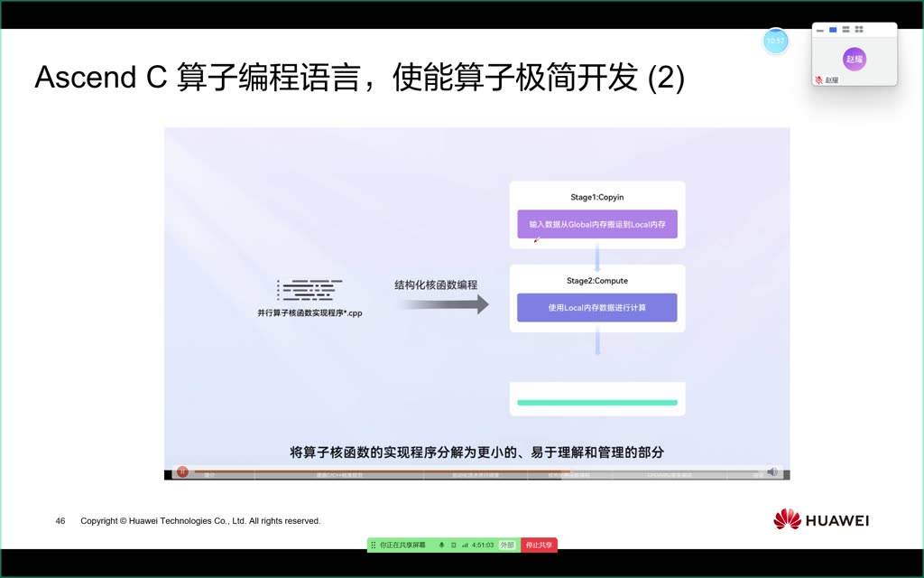
Task: Click the HUAWEI logo
Action: coord(821,519)
